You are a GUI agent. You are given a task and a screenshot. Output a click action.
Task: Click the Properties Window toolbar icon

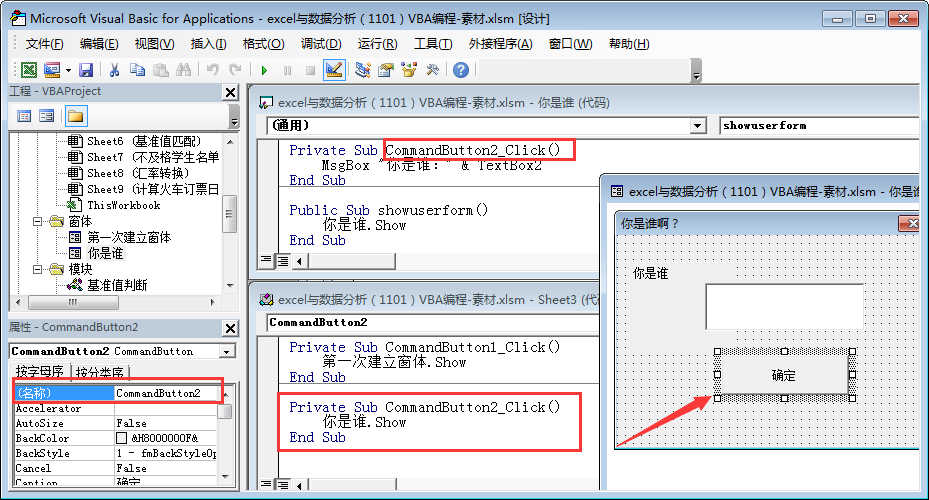386,70
